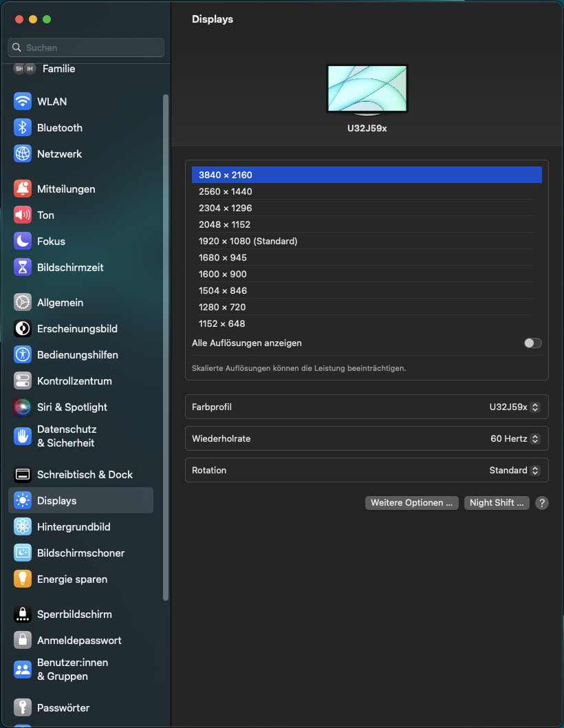Click the magnifier icon in search field
Image resolution: width=564 pixels, height=728 pixels.
[x=17, y=47]
